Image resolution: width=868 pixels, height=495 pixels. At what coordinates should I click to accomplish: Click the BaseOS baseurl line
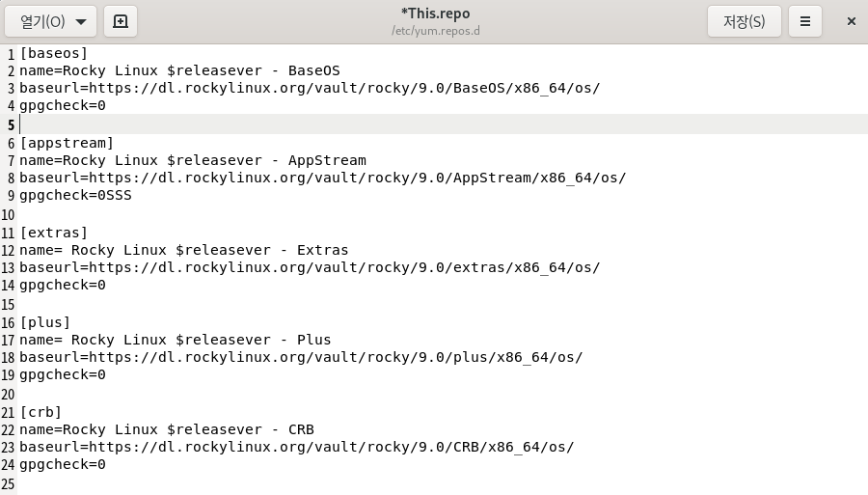pyautogui.click(x=310, y=88)
